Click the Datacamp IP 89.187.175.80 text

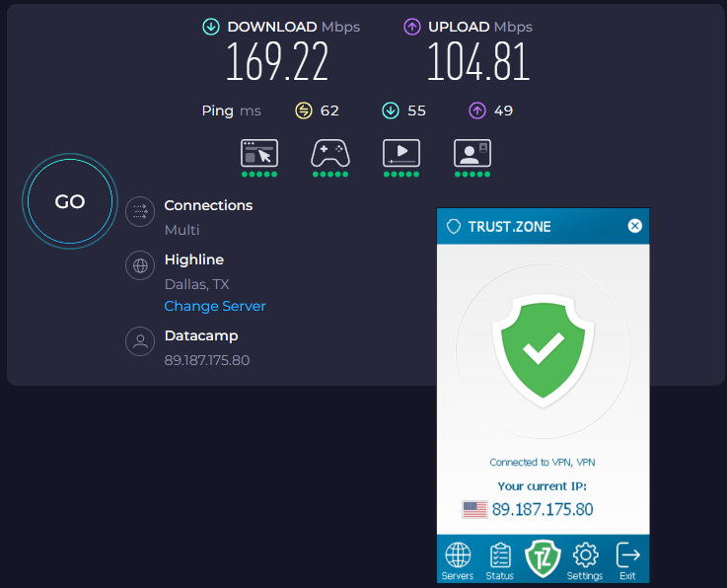tap(207, 360)
